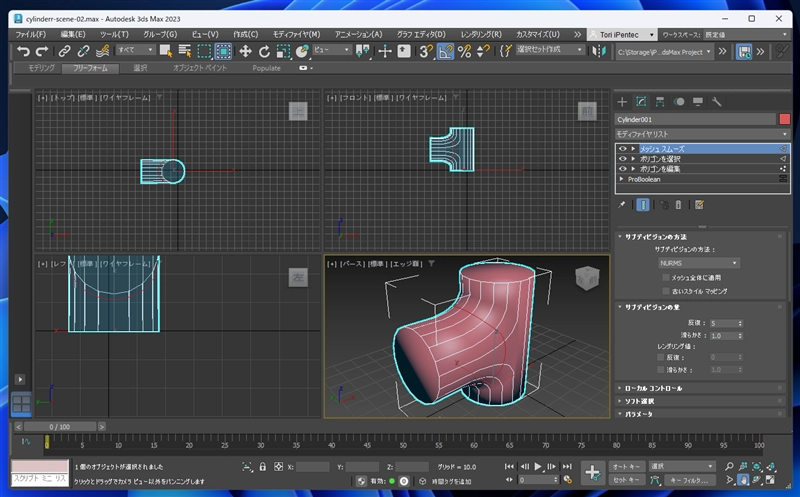Choose the rectangular selection region icon
800x497 pixels.
(x=204, y=51)
